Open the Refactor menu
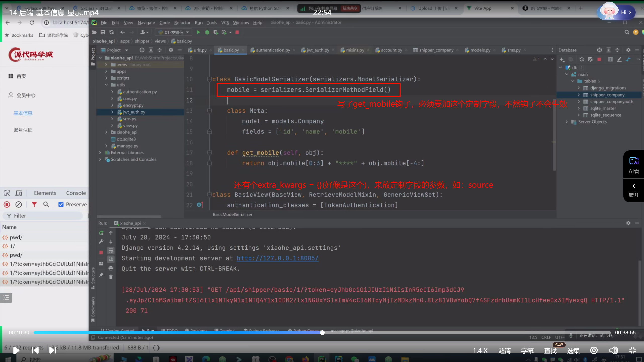 182,23
